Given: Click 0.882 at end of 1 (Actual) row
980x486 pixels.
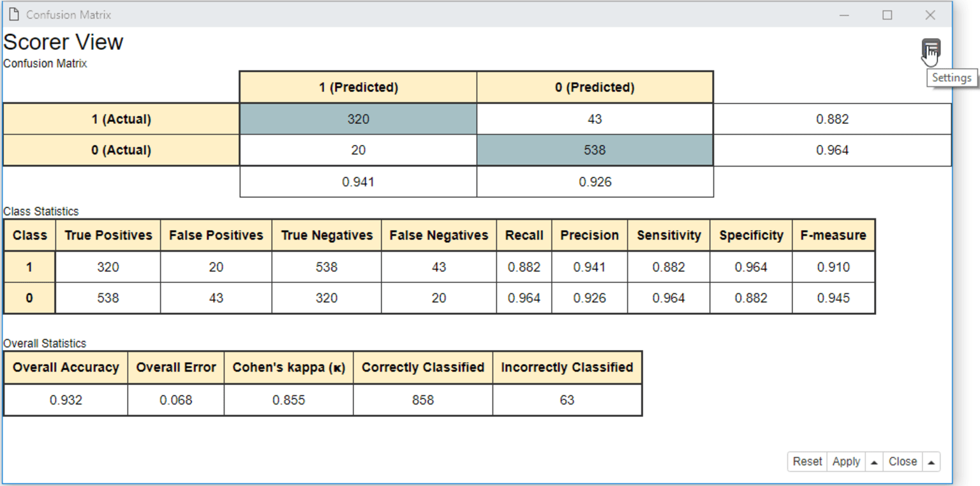Looking at the screenshot, I should tap(832, 119).
